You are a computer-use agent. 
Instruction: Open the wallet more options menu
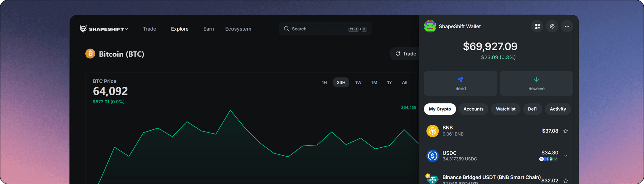[567, 26]
